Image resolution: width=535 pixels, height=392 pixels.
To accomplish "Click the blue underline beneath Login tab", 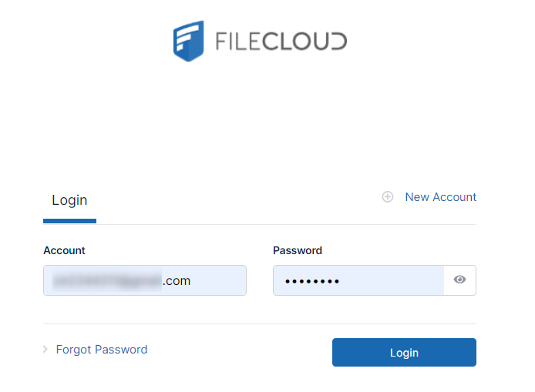I will (x=69, y=221).
